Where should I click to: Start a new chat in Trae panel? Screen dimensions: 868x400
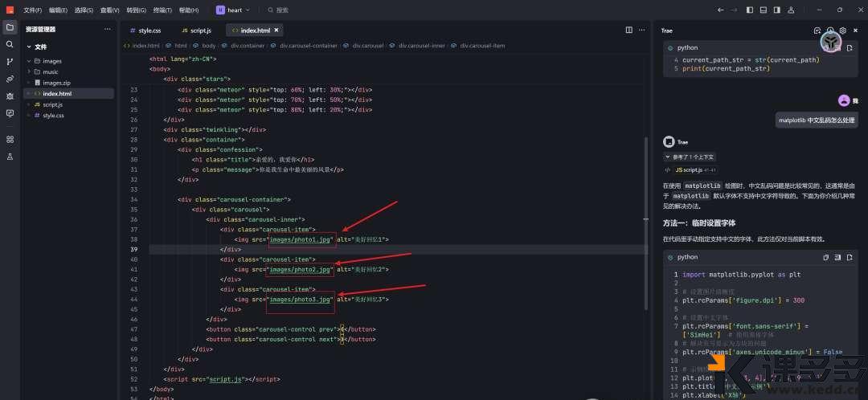pos(817,31)
